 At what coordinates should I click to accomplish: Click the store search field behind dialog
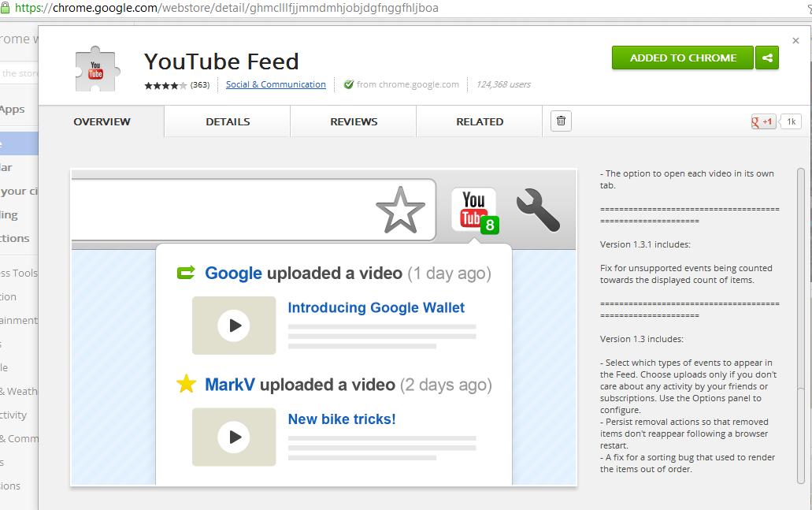(19, 73)
